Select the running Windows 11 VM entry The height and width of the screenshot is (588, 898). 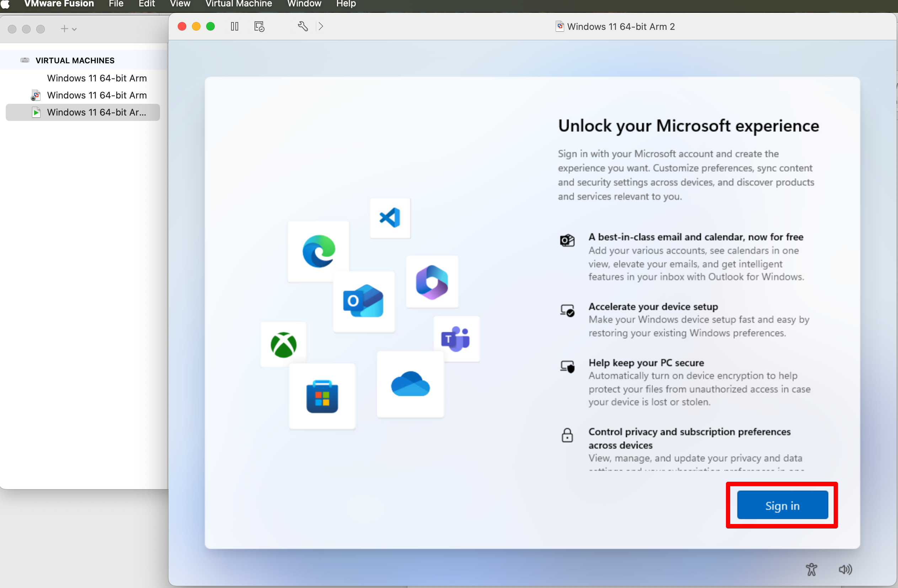click(x=96, y=112)
